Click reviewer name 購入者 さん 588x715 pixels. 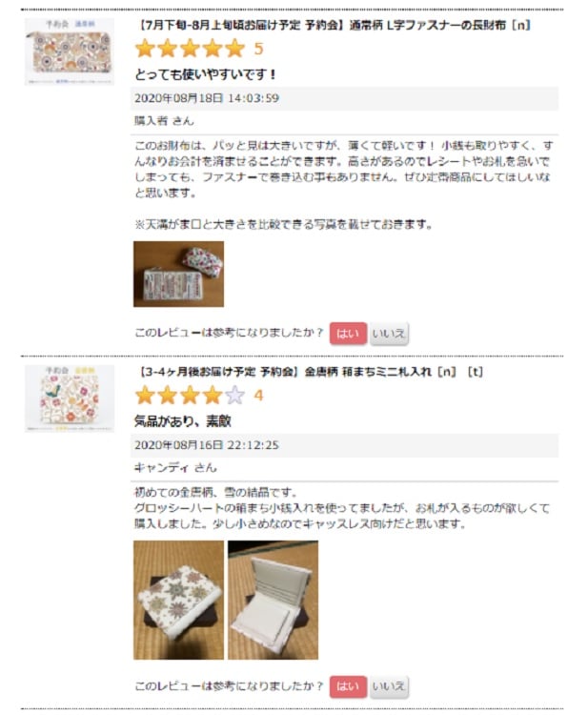pyautogui.click(x=164, y=121)
